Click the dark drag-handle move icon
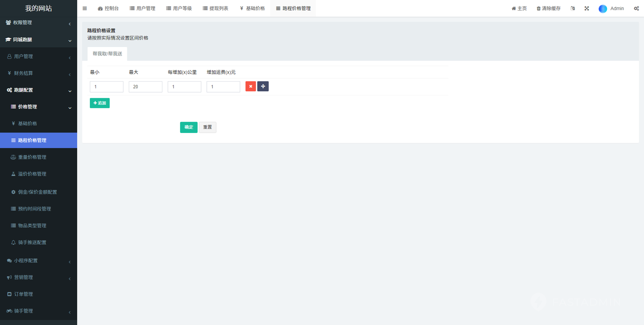The image size is (644, 325). click(x=263, y=86)
